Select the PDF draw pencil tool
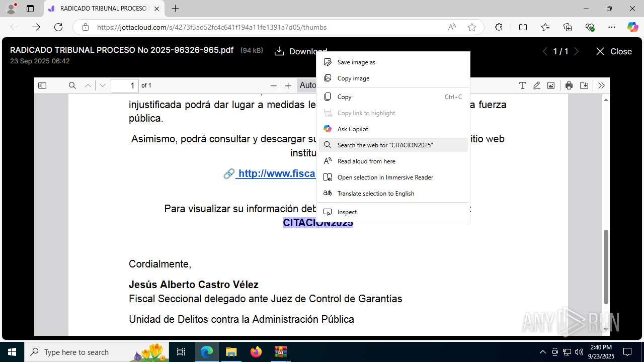Image resolution: width=644 pixels, height=362 pixels. [537, 85]
